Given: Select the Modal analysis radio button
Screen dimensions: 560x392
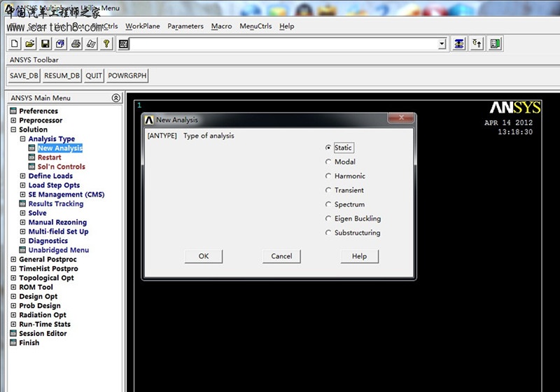Looking at the screenshot, I should 328,162.
